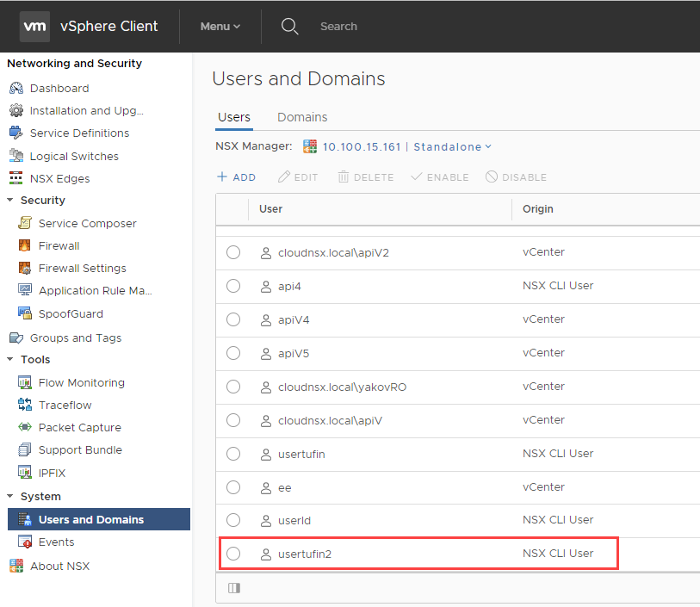The width and height of the screenshot is (700, 607).
Task: Click the Events alert icon
Action: point(25,542)
